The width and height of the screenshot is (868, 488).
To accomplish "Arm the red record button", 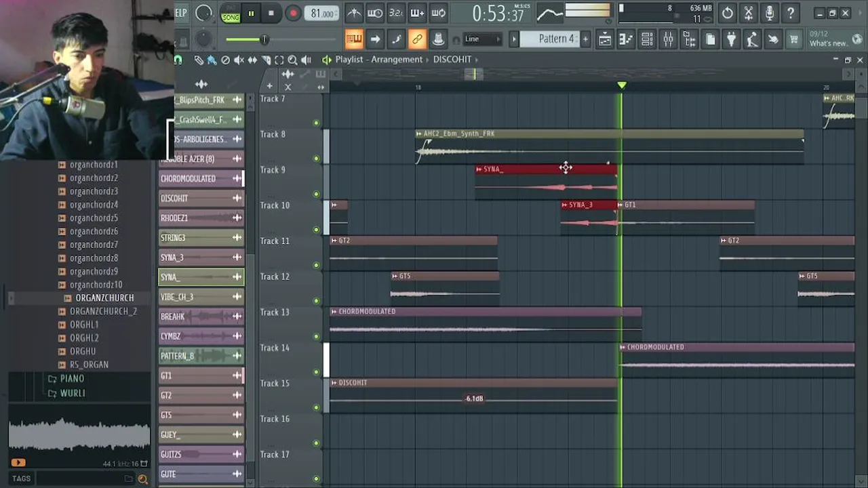I will (293, 14).
